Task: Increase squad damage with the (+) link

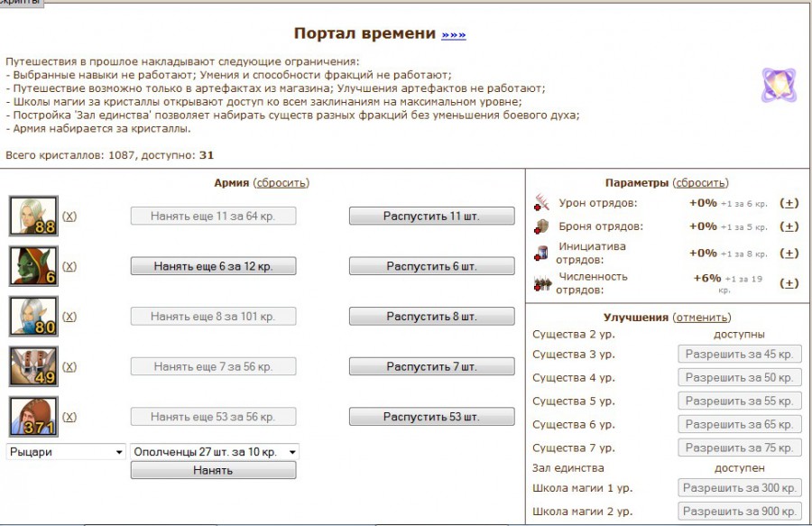Action: coord(789,203)
